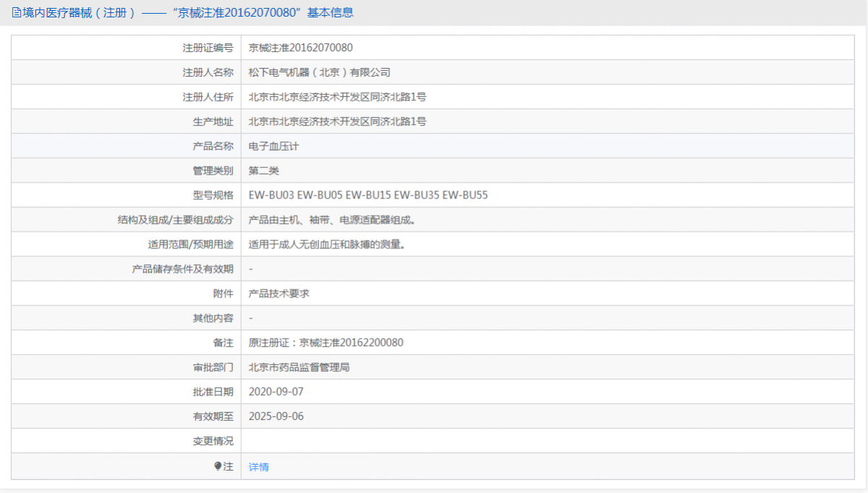
Task: Click the address value in the 生产地址 row
Action: [x=338, y=122]
